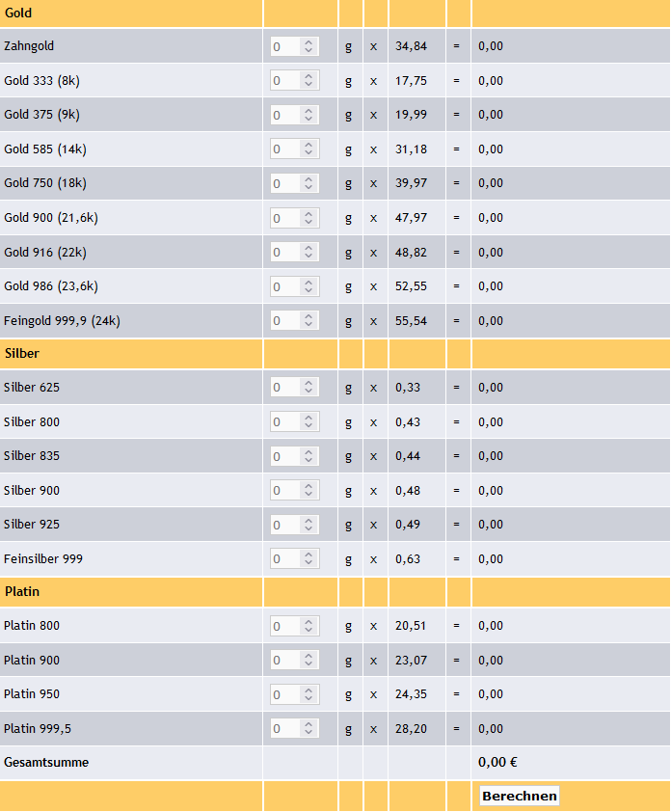Decrease the Gold 900 (21,6k) gram value

coord(309,222)
